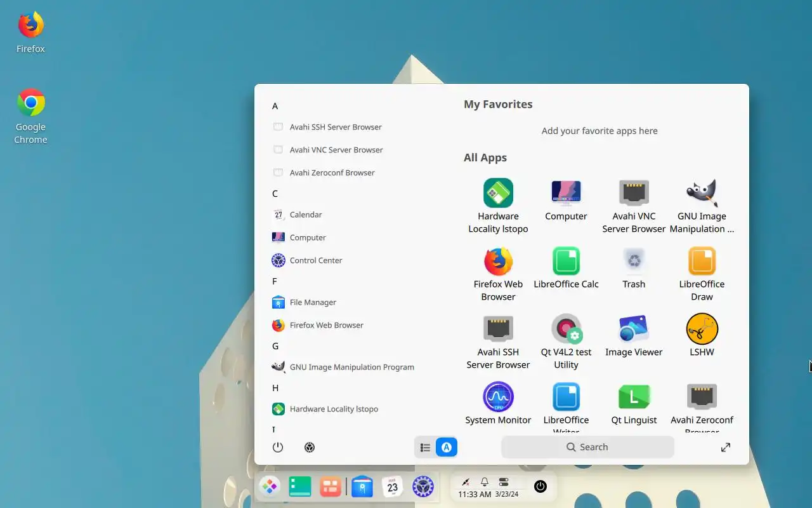This screenshot has width=812, height=508.
Task: Open Firefox desktop shortcut
Action: 30,32
